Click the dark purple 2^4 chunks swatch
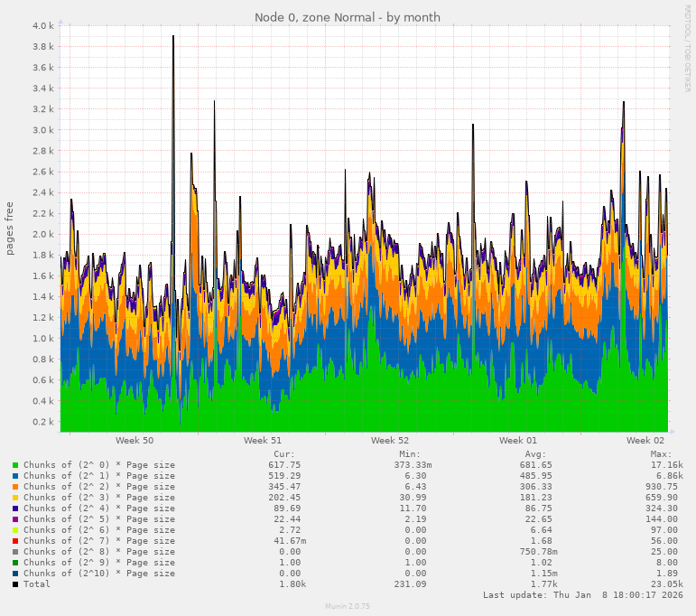 [15, 509]
